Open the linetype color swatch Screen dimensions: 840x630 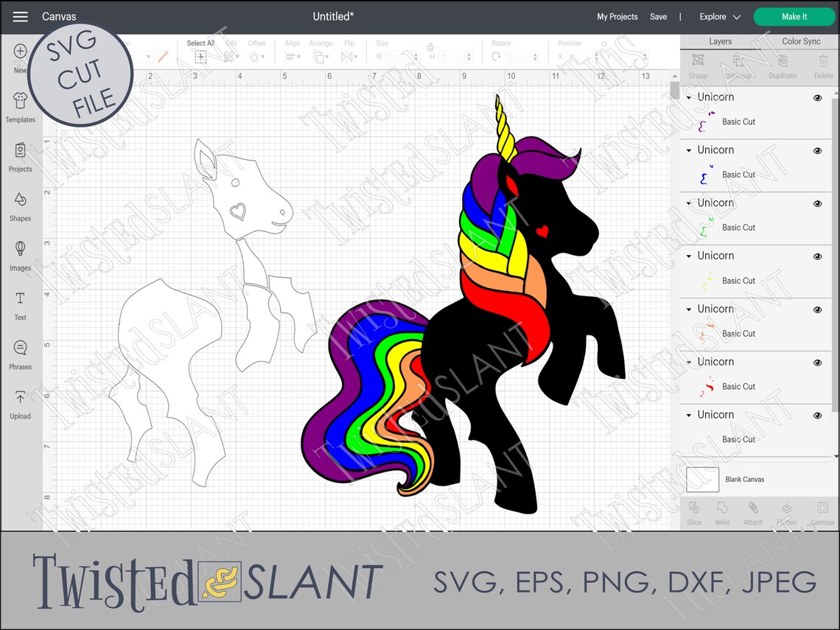163,56
